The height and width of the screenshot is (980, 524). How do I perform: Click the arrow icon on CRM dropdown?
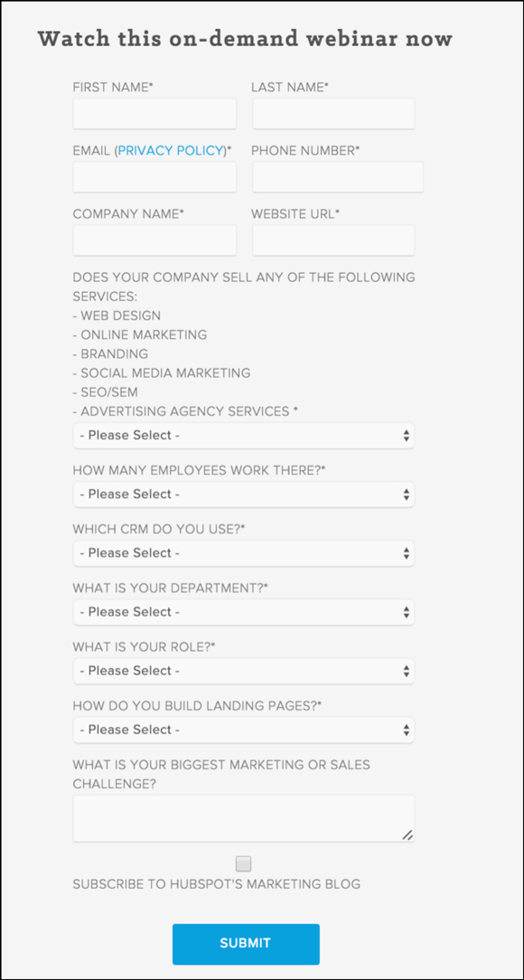point(407,554)
